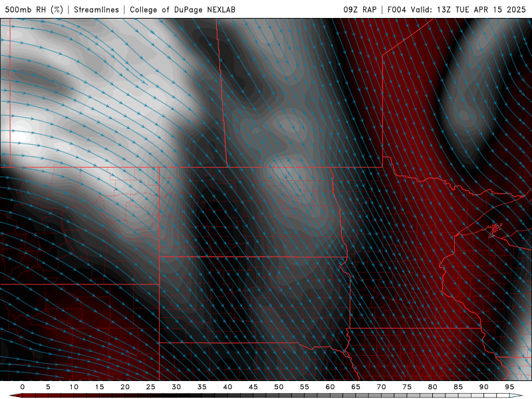The width and height of the screenshot is (532, 399).
Task: Click the '55' value on the legend scale
Action: 305,387
